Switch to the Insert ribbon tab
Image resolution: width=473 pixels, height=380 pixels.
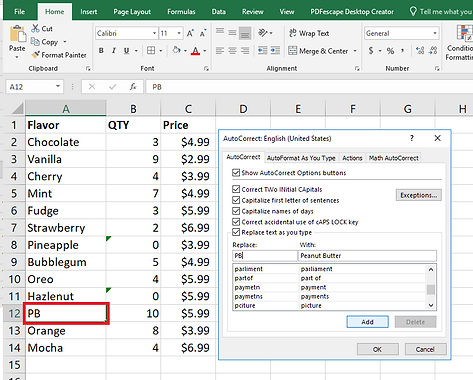[x=89, y=12]
